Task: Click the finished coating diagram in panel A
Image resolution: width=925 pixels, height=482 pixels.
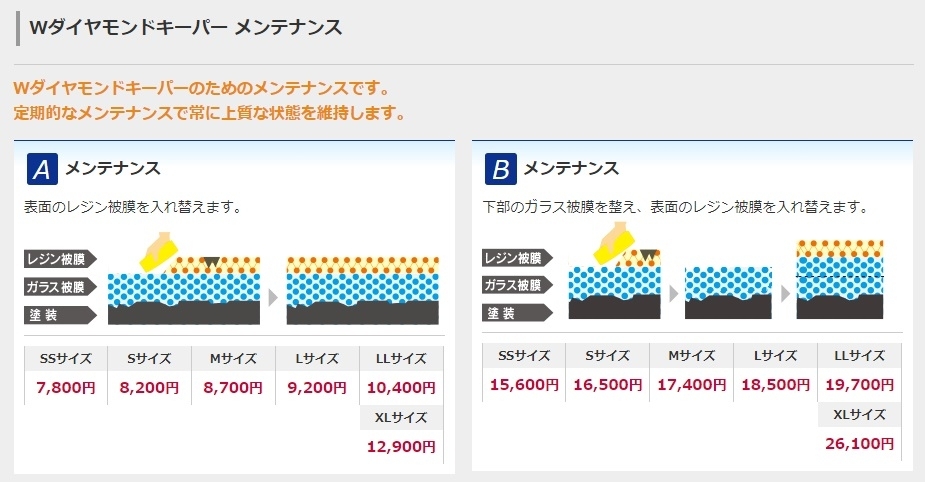Action: (x=362, y=290)
